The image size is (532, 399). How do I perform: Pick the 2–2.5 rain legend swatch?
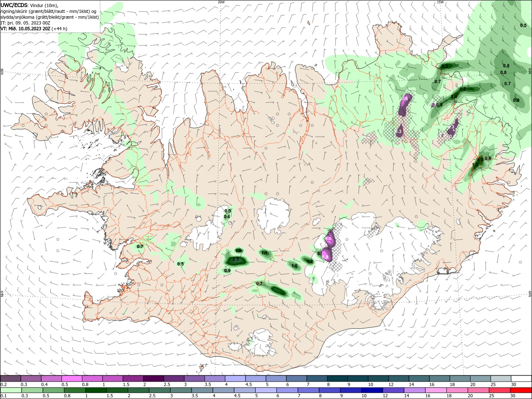click(138, 390)
